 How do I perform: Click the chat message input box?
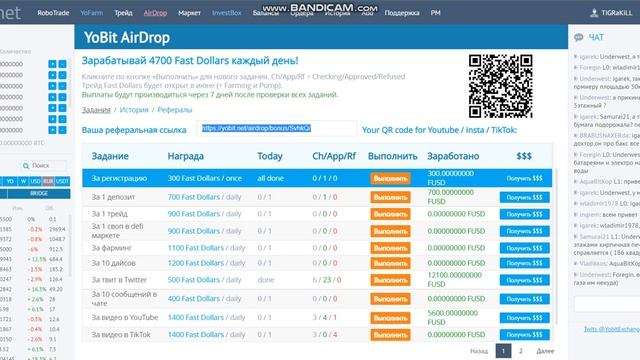pyautogui.click(x=607, y=304)
